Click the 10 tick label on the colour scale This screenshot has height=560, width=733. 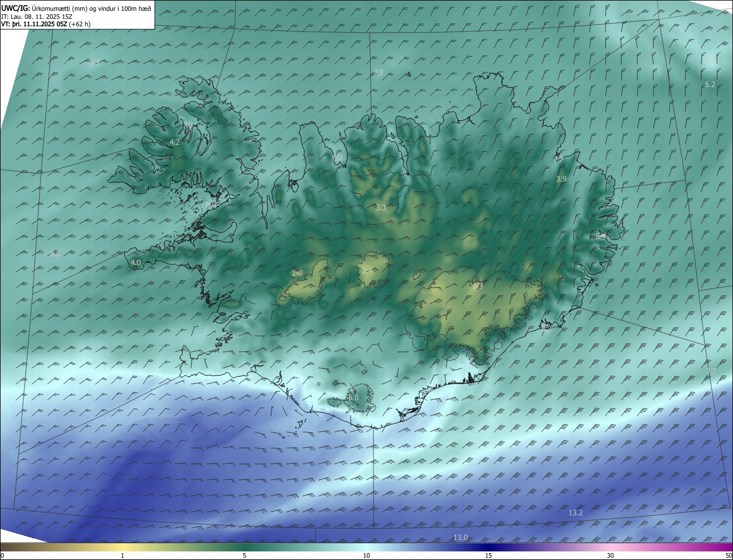366,555
